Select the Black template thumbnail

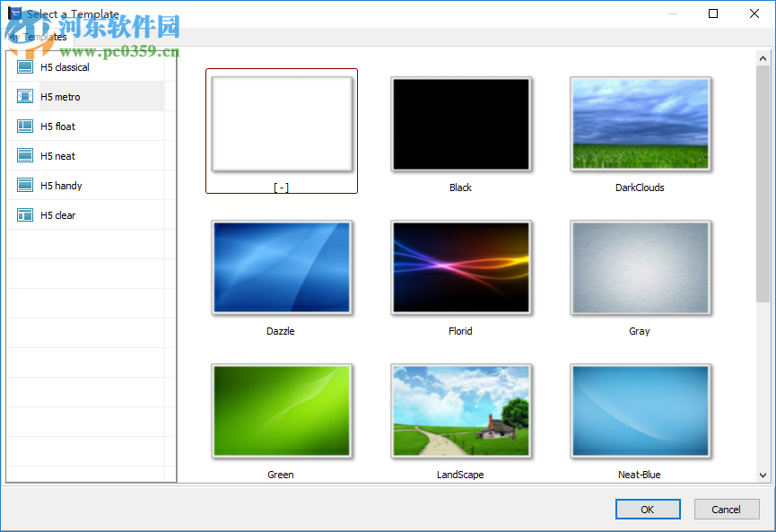pyautogui.click(x=460, y=124)
